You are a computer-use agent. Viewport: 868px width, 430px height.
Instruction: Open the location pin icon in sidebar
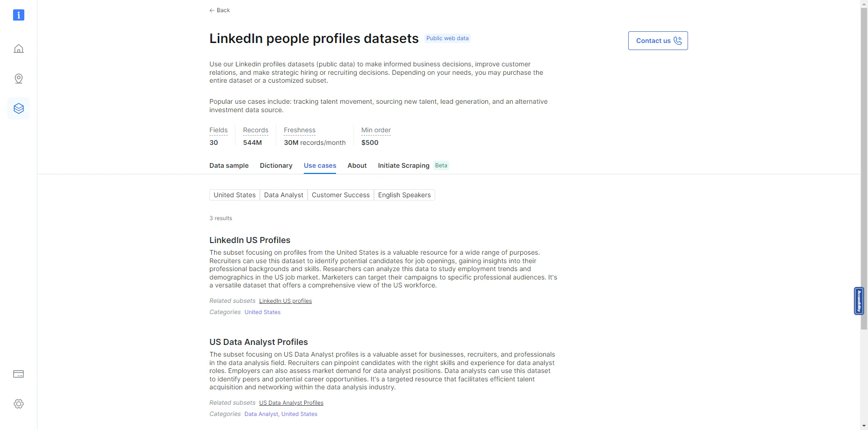pyautogui.click(x=19, y=79)
